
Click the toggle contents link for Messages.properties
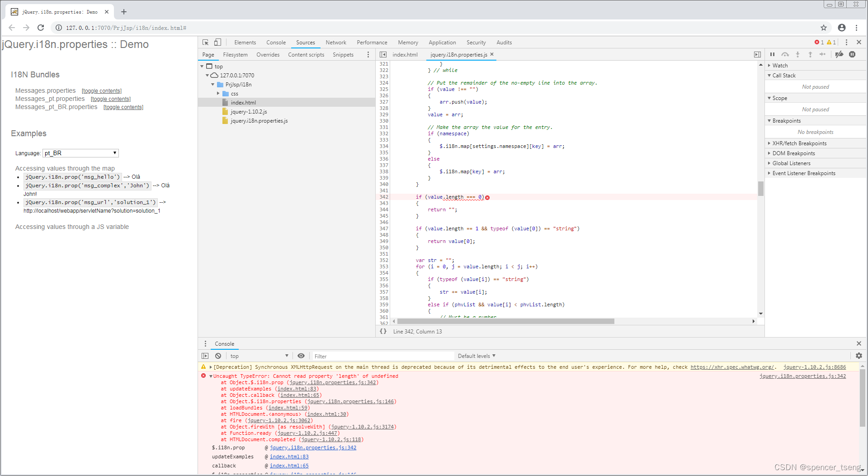101,90
